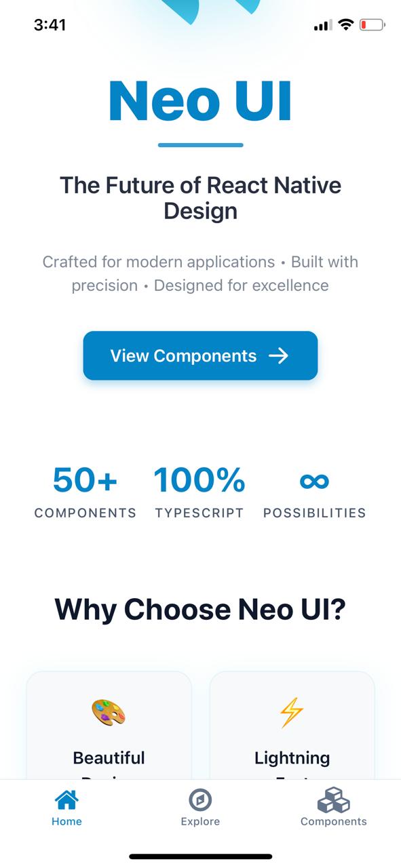
Task: Tap the clock showing 3:41
Action: (x=51, y=24)
